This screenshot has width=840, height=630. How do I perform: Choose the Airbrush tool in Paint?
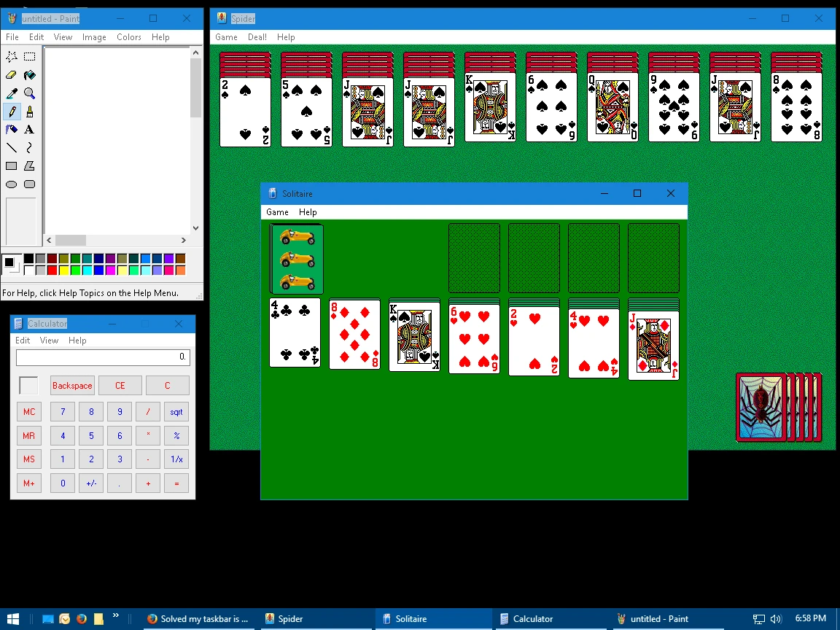11,130
